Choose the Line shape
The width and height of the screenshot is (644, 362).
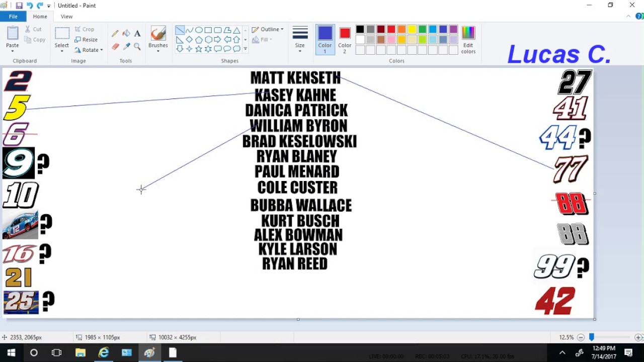tap(180, 30)
